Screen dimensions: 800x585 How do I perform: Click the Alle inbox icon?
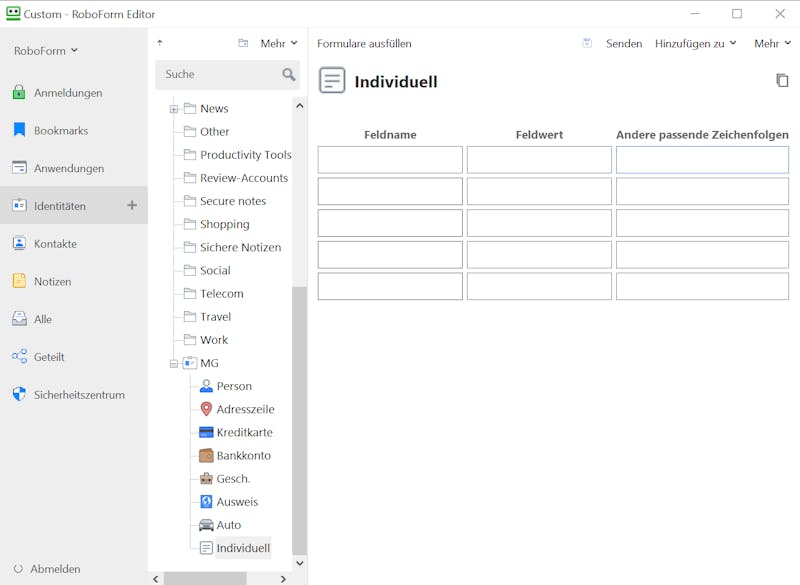coord(19,319)
